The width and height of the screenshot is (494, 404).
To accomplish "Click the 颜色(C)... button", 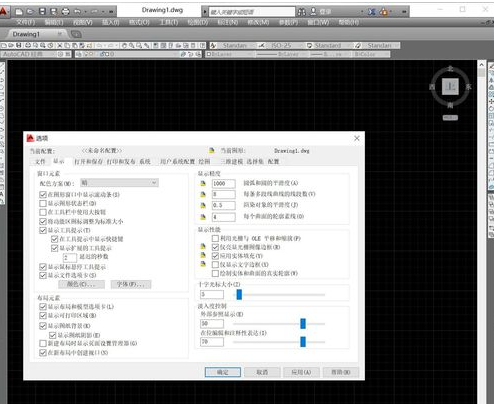I will [x=81, y=284].
